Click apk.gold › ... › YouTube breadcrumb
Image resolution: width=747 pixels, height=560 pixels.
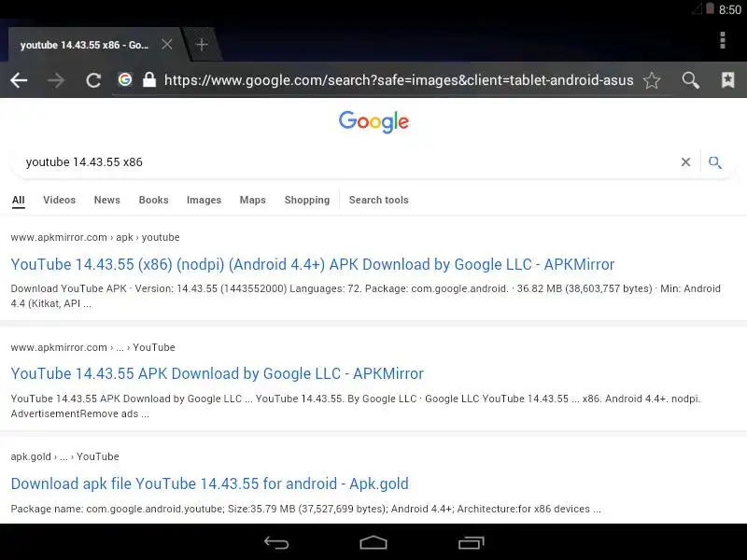click(64, 456)
